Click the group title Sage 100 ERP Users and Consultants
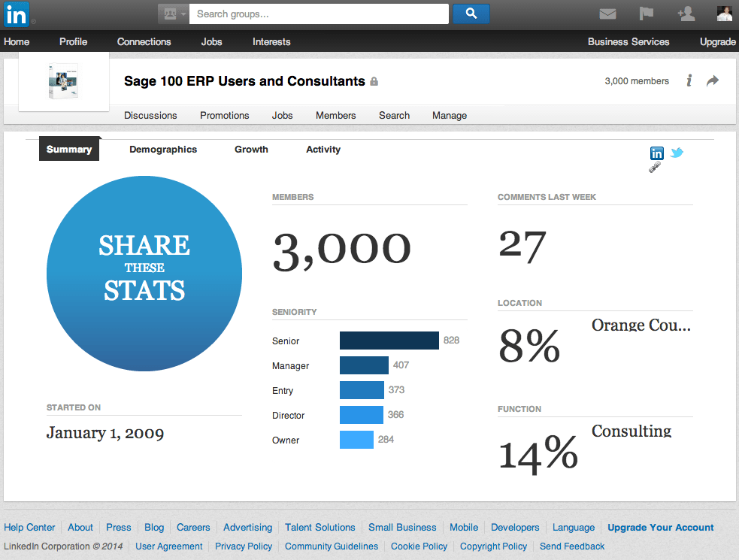This screenshot has width=739, height=560. click(244, 81)
